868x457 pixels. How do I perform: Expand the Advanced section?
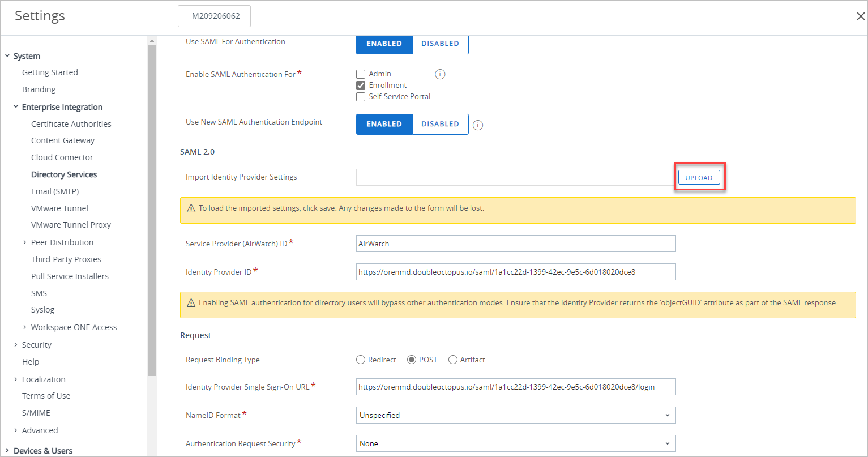click(16, 430)
